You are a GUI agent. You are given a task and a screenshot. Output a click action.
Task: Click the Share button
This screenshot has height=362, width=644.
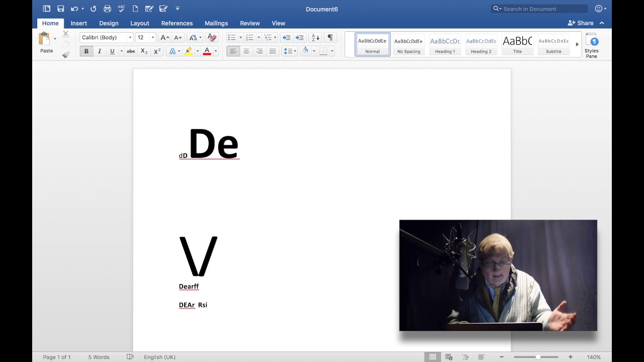pos(581,23)
